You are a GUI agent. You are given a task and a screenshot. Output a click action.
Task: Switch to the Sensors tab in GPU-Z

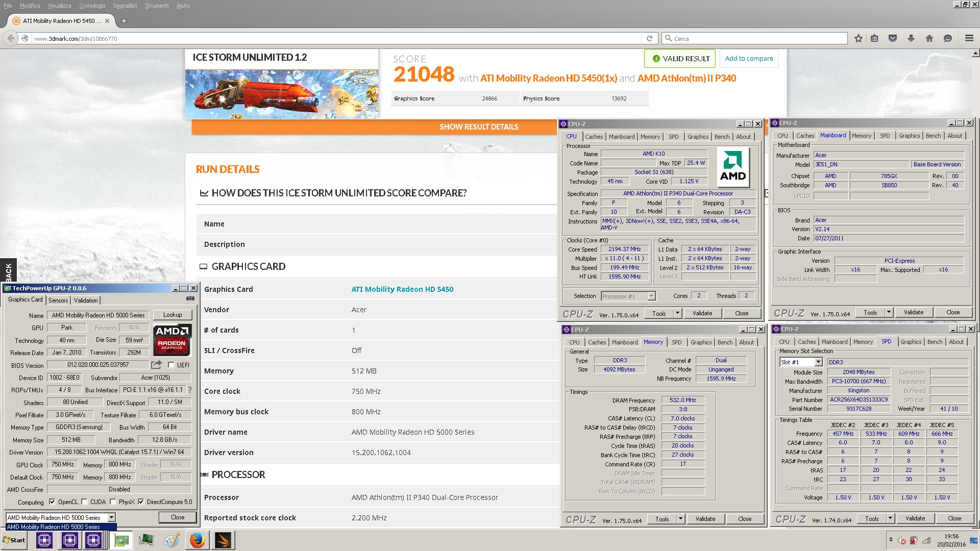[58, 300]
